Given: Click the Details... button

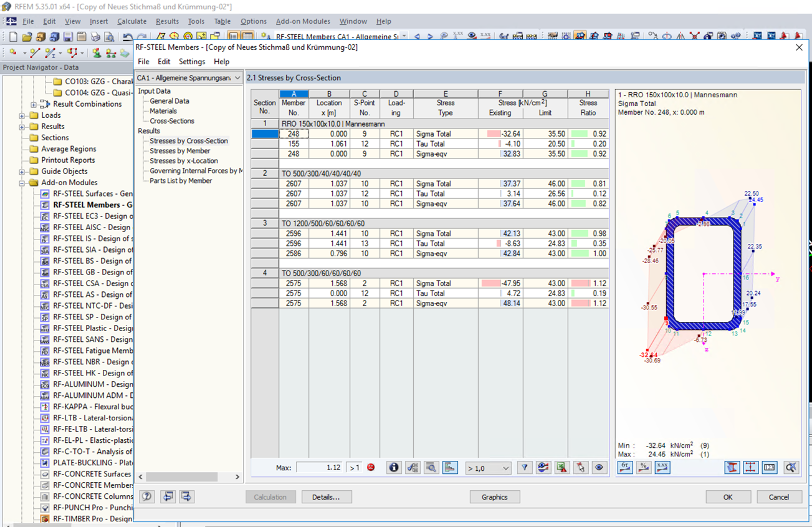Looking at the screenshot, I should click(327, 497).
